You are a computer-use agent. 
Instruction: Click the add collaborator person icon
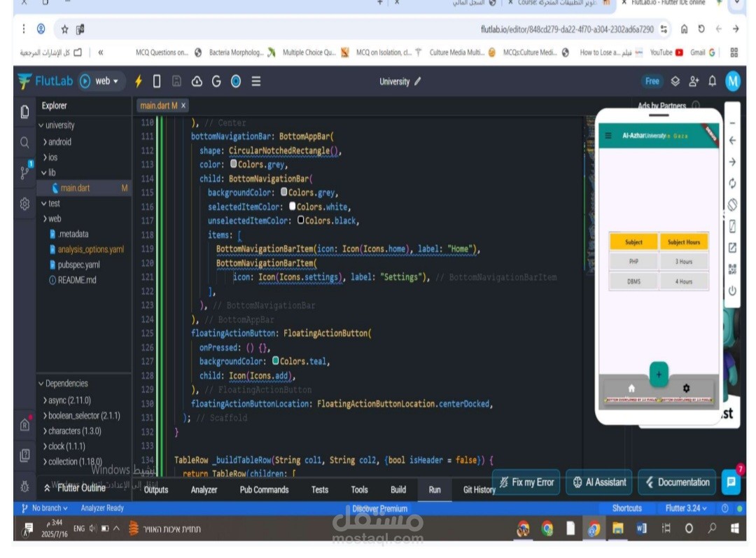[694, 81]
